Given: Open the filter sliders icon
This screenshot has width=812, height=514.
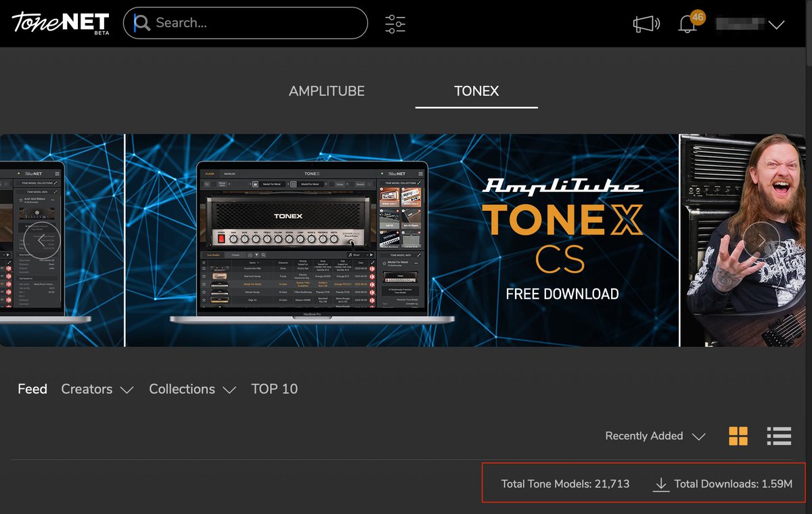Looking at the screenshot, I should tap(395, 24).
